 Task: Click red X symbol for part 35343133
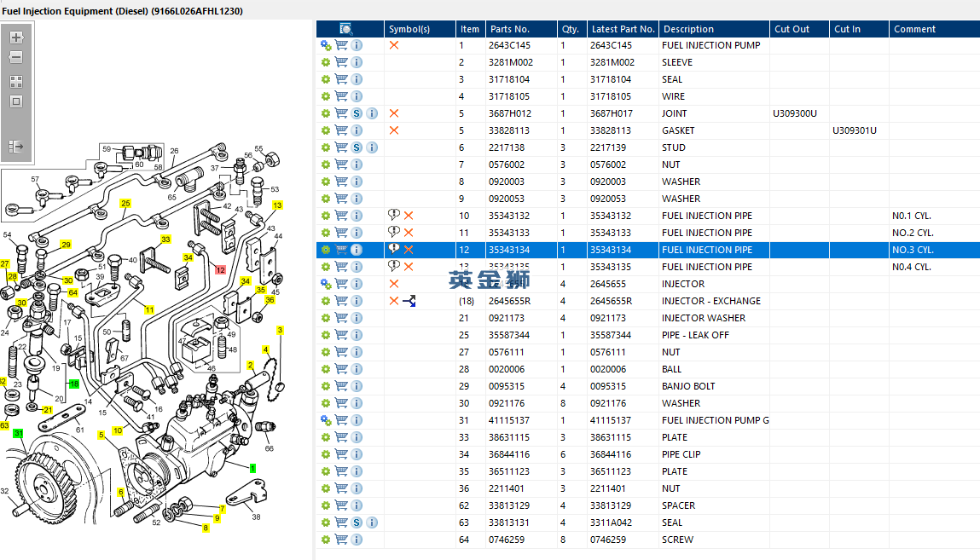click(x=409, y=233)
